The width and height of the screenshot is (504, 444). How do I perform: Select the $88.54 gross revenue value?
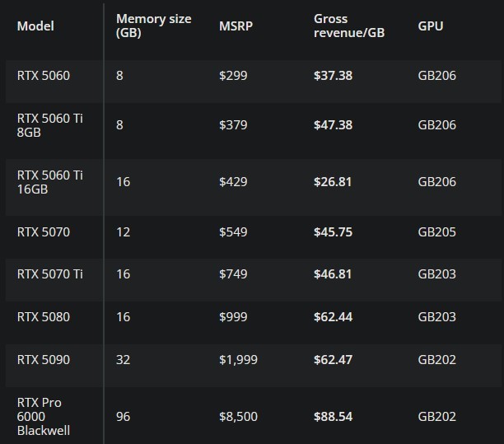point(333,417)
